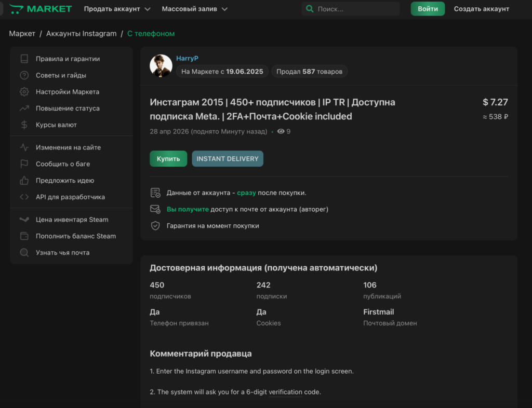
Task: Click the pulse icon beside Изменения на сайте
Action: (24, 147)
